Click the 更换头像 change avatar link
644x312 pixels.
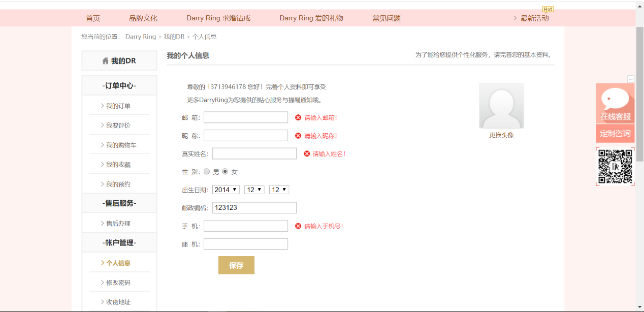(x=501, y=135)
